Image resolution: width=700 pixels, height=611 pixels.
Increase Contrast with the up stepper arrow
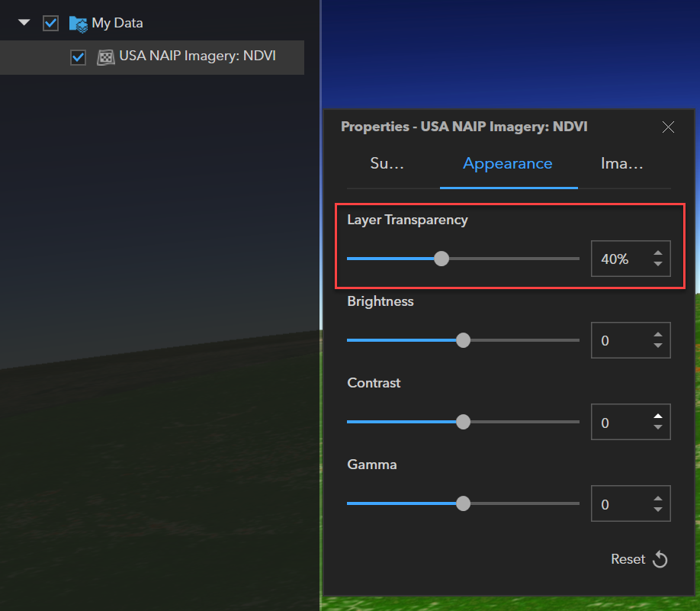tap(658, 416)
